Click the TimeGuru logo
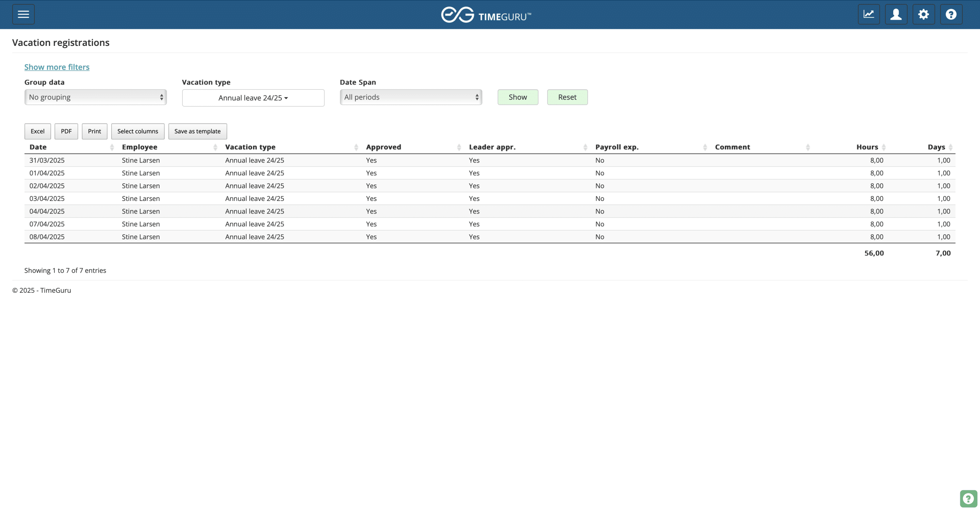Viewport: 980px width, 510px height. pos(486,15)
